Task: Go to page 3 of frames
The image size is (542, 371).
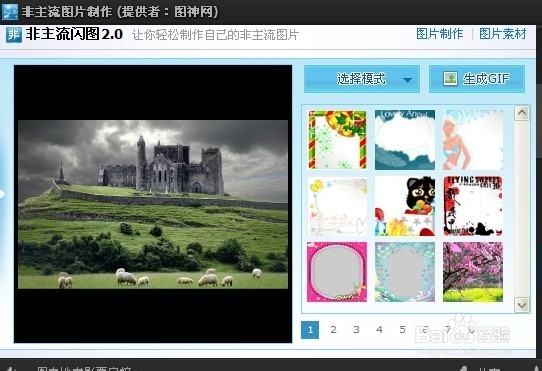Action: [x=356, y=330]
